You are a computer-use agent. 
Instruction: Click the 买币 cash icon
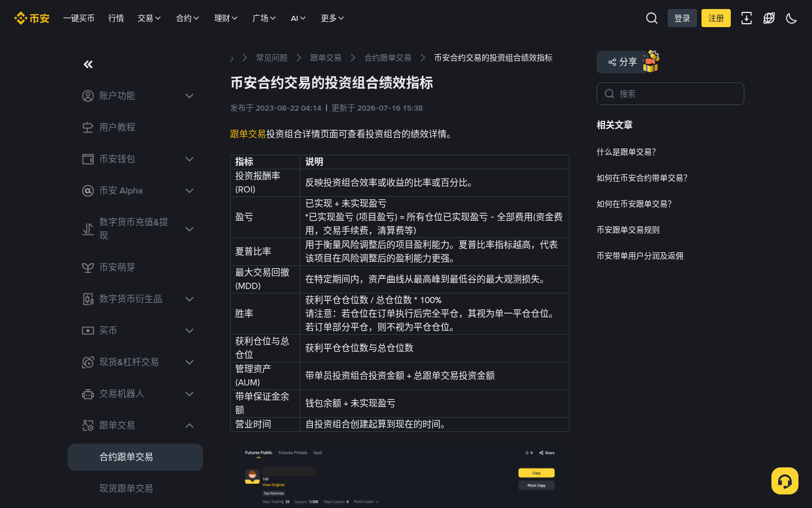88,331
